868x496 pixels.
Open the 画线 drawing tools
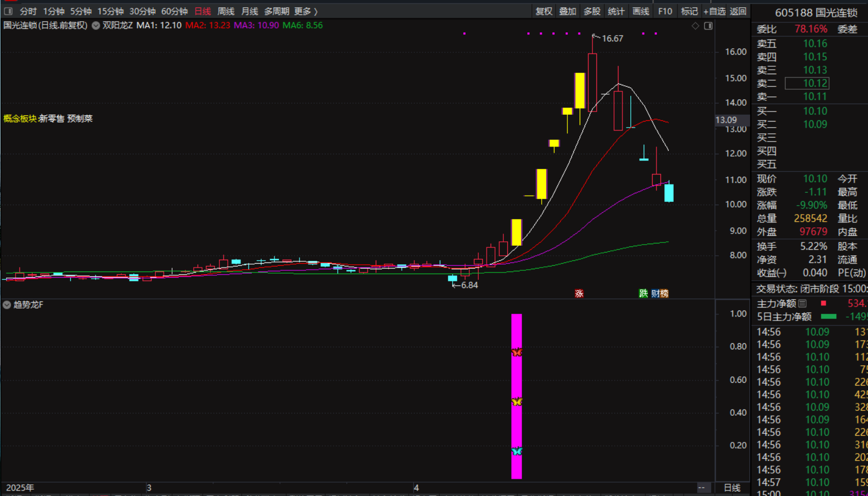641,11
